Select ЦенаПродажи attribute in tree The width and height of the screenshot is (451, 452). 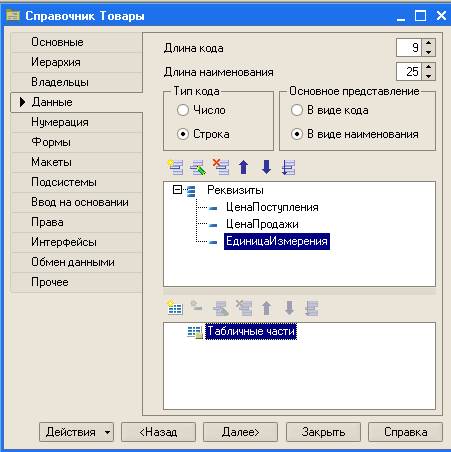pyautogui.click(x=262, y=224)
